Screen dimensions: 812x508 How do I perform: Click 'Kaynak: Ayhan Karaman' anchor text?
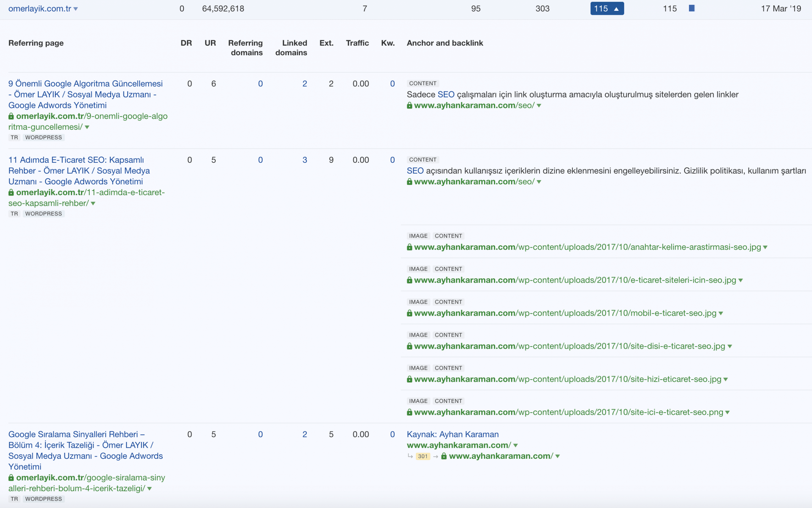(453, 434)
